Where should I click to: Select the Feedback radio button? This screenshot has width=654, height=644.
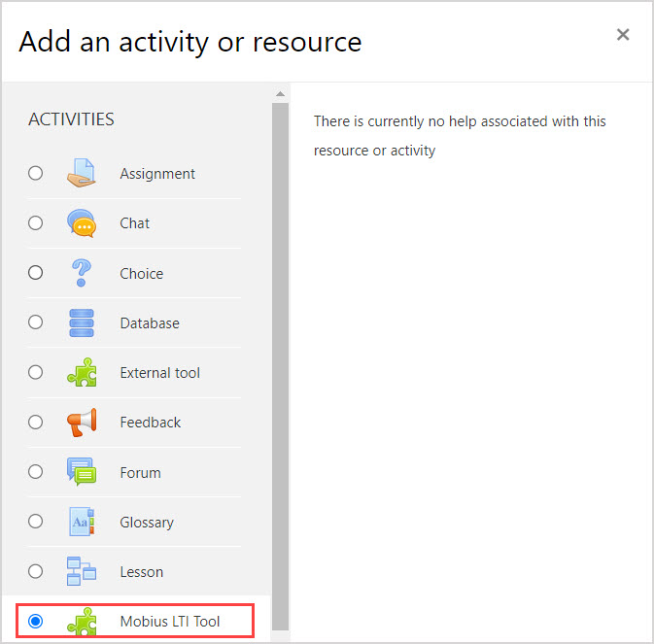click(35, 422)
